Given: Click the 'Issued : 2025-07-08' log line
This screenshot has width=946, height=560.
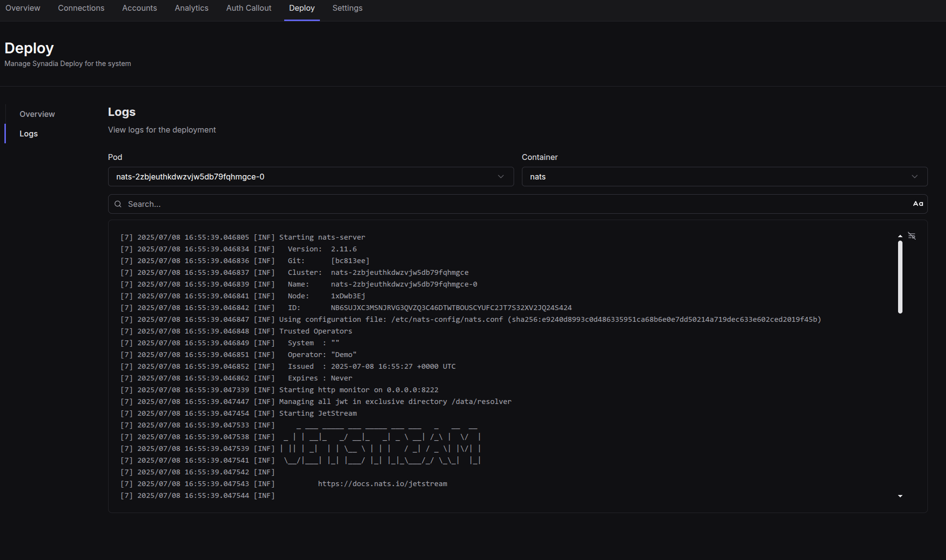Looking at the screenshot, I should click(288, 366).
